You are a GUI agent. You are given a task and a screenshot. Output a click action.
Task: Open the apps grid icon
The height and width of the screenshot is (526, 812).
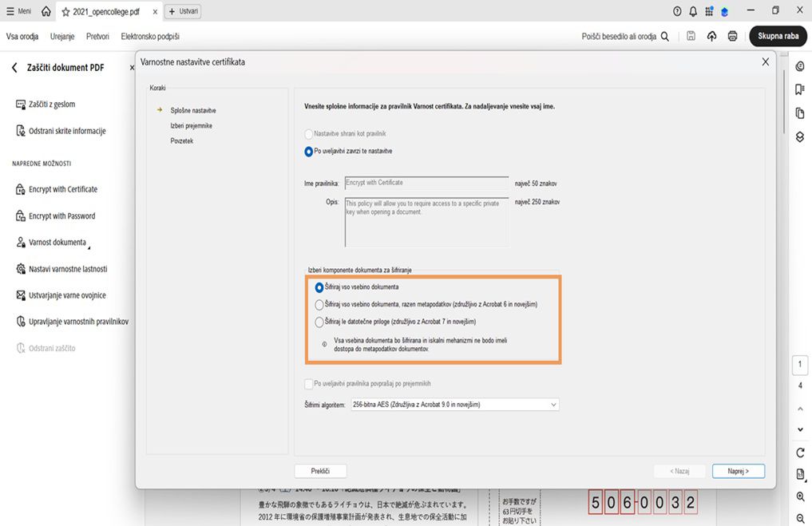pyautogui.click(x=709, y=11)
